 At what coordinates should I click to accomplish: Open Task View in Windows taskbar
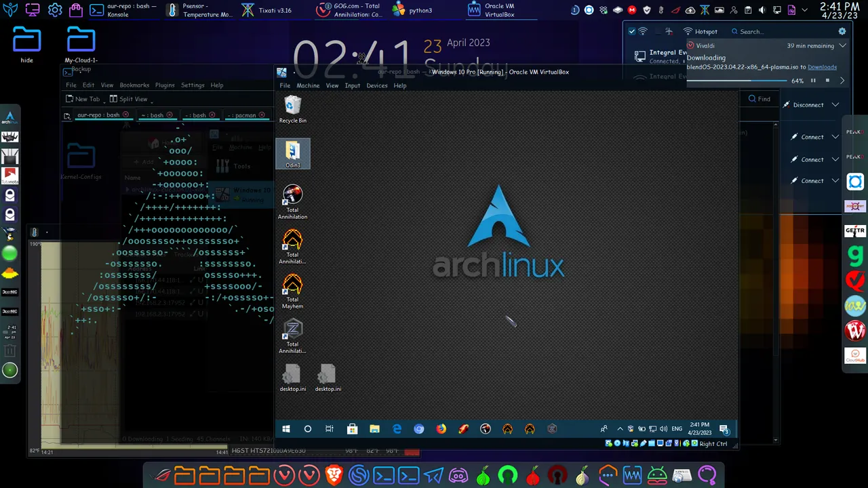tap(330, 429)
